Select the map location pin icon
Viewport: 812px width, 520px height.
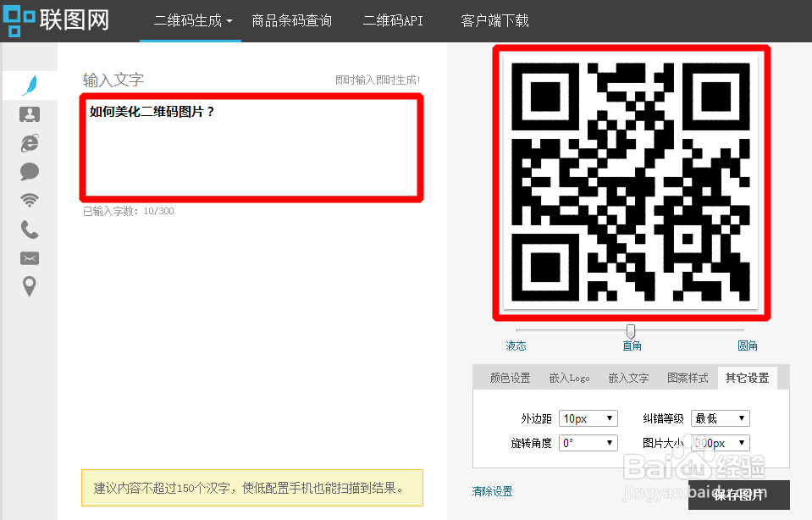tap(30, 286)
